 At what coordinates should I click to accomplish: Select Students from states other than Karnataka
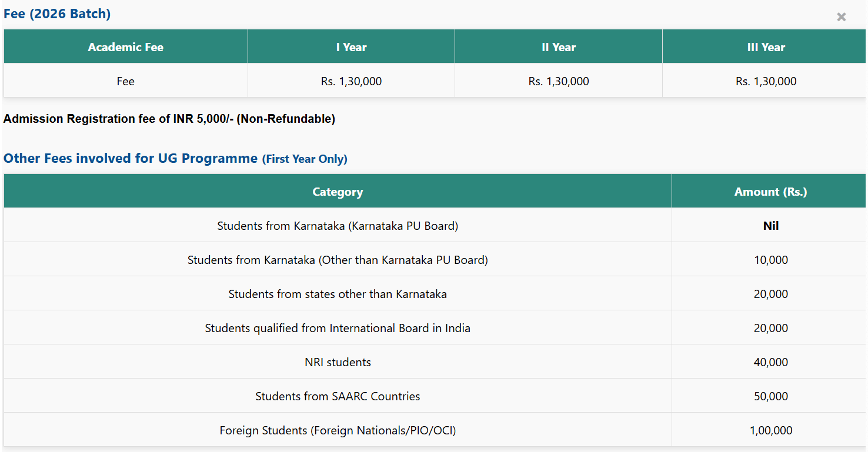click(338, 294)
